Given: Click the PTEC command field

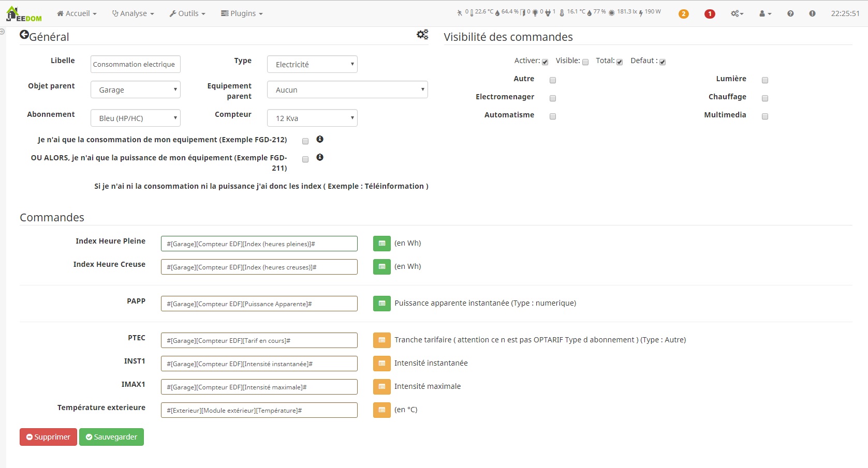Looking at the screenshot, I should click(259, 340).
